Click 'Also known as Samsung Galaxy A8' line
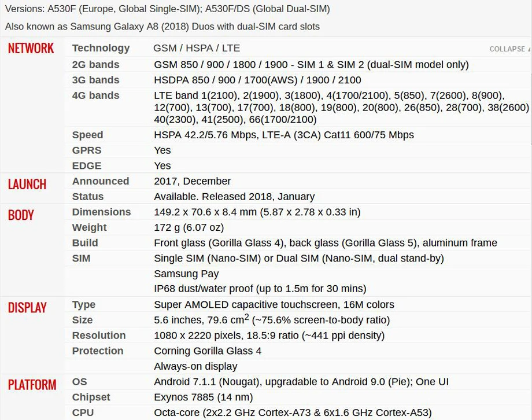The image size is (532, 420). click(x=162, y=27)
